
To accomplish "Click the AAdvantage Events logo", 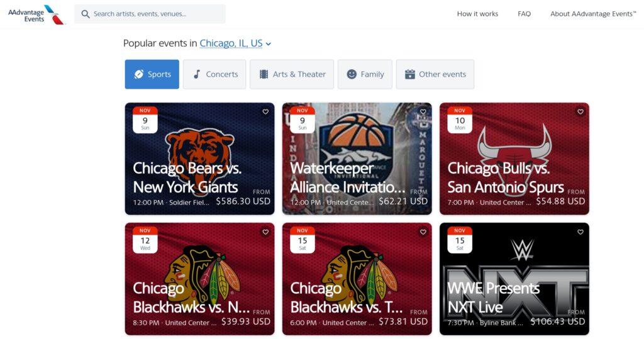I will point(36,15).
